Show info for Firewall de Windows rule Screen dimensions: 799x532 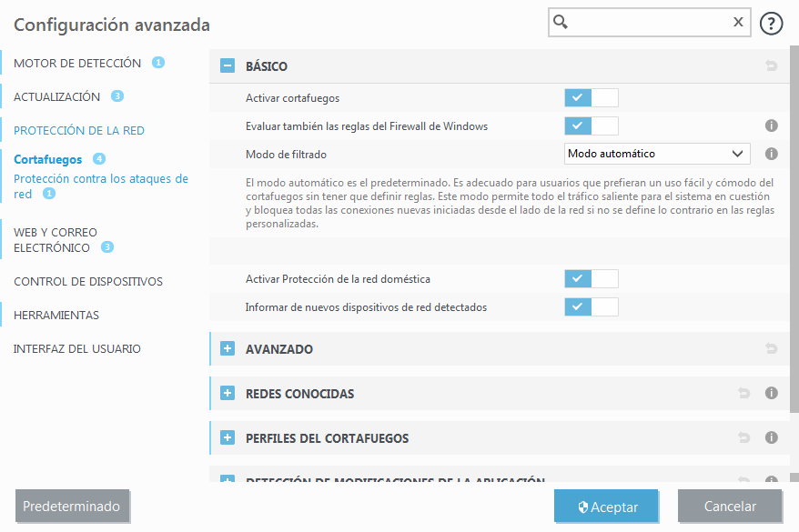click(771, 125)
